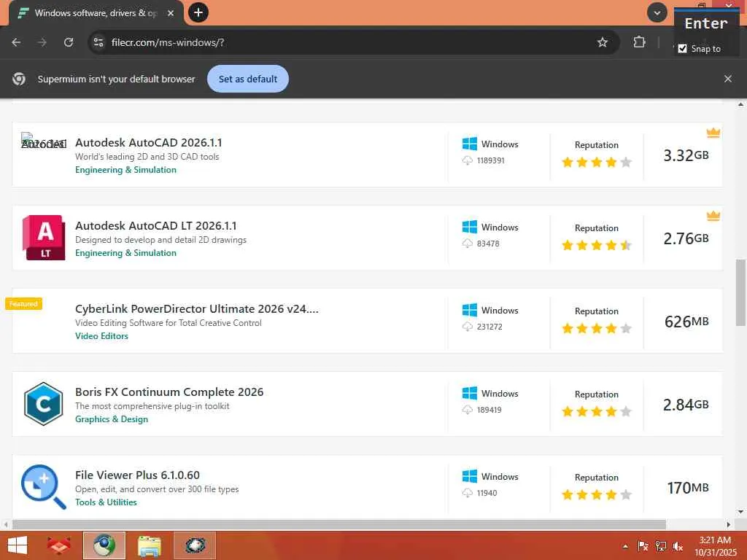Open Boris FX Continuum Complete 2026 listing
The width and height of the screenshot is (747, 560).
tap(169, 392)
